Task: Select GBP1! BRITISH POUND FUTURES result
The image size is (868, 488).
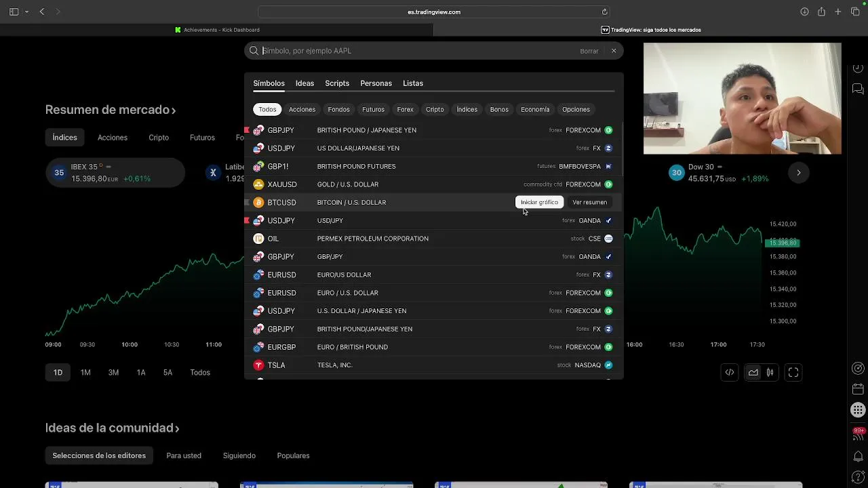Action: [433, 166]
